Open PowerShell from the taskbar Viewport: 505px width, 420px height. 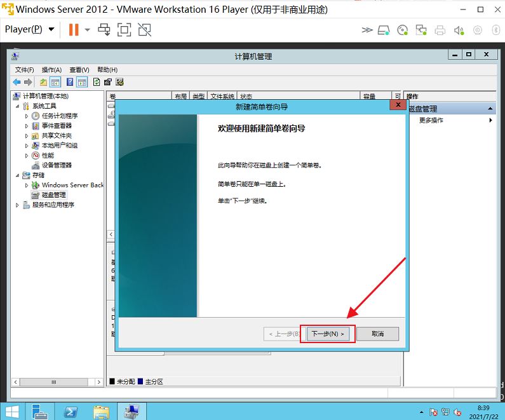71,412
